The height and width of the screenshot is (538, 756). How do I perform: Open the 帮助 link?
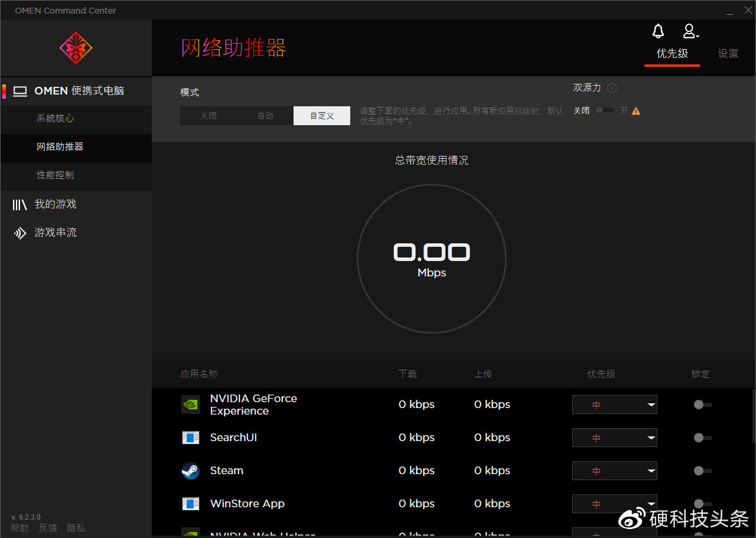(19, 527)
